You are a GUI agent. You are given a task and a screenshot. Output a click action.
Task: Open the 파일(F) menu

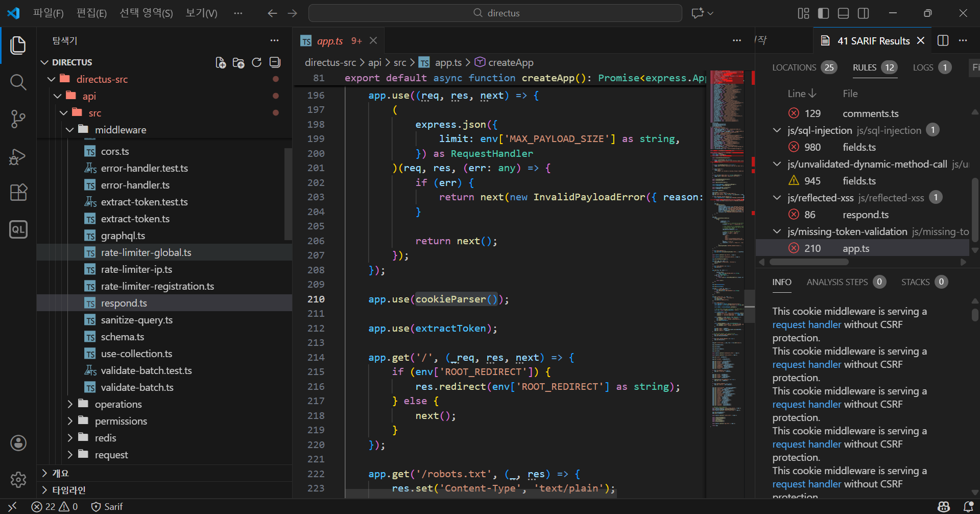[49, 13]
